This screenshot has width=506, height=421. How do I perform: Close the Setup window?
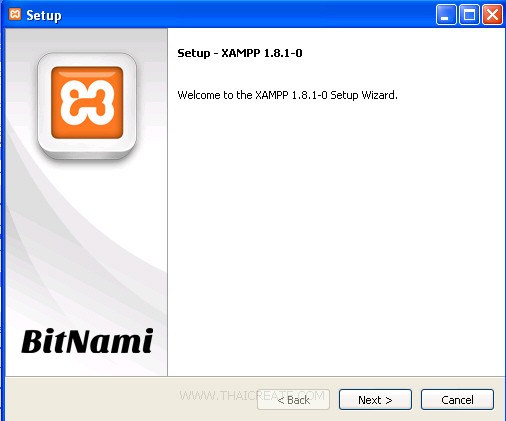click(492, 15)
